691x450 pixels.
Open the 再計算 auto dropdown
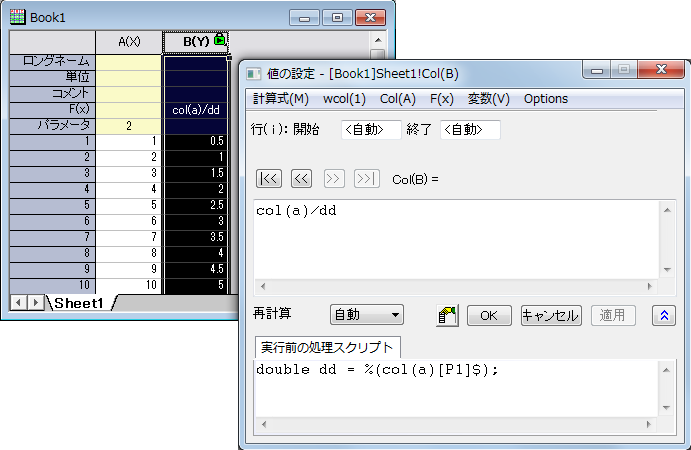[367, 315]
